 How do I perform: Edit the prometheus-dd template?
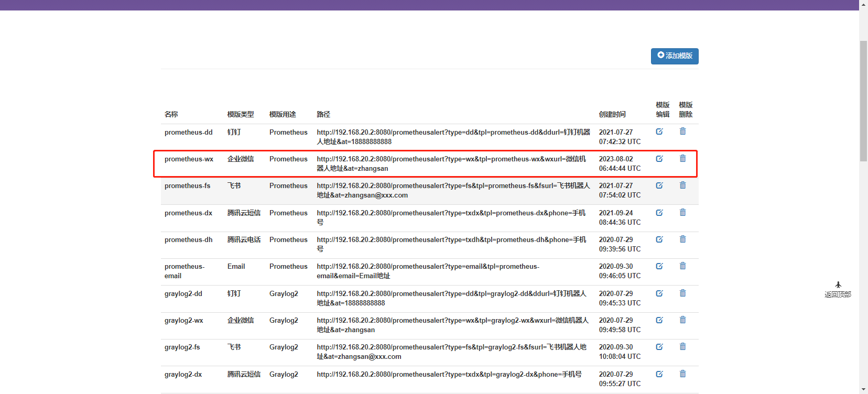coord(659,132)
